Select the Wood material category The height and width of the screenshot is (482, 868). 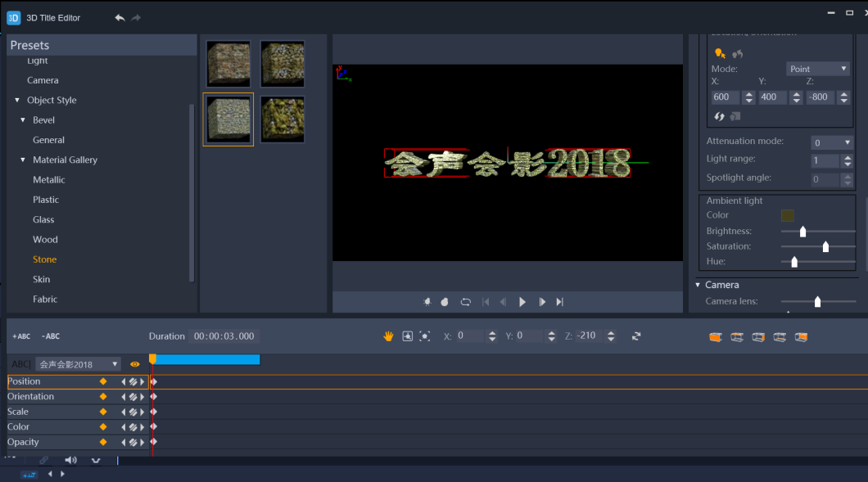coord(45,240)
